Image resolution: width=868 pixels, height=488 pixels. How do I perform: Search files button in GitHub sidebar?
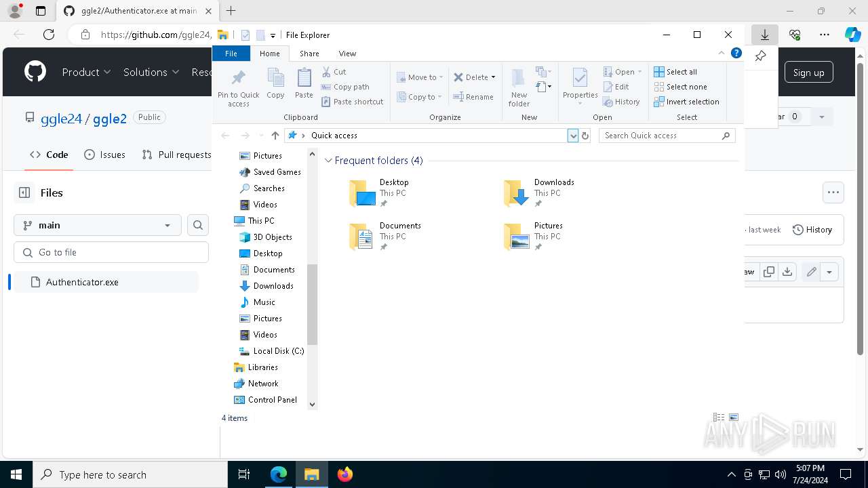click(198, 225)
